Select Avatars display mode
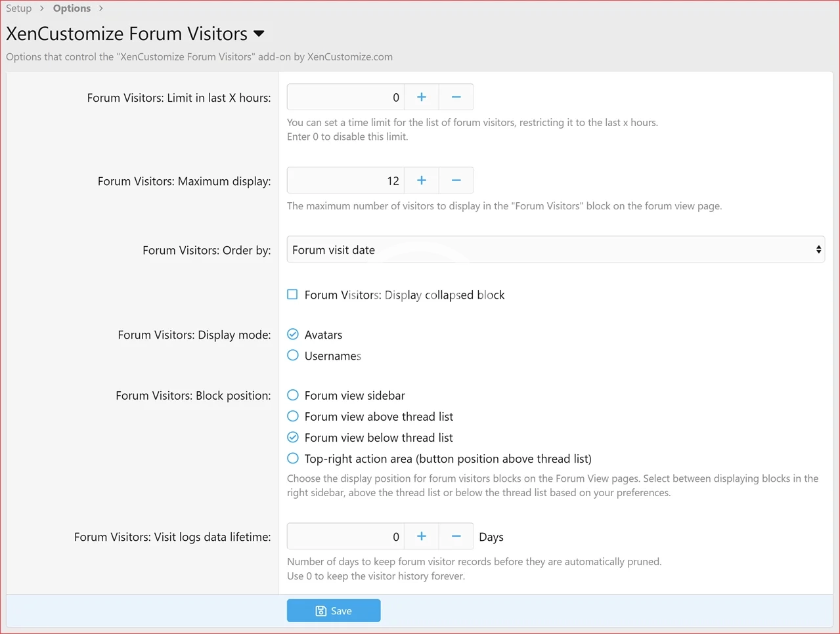840x634 pixels. [x=293, y=335]
